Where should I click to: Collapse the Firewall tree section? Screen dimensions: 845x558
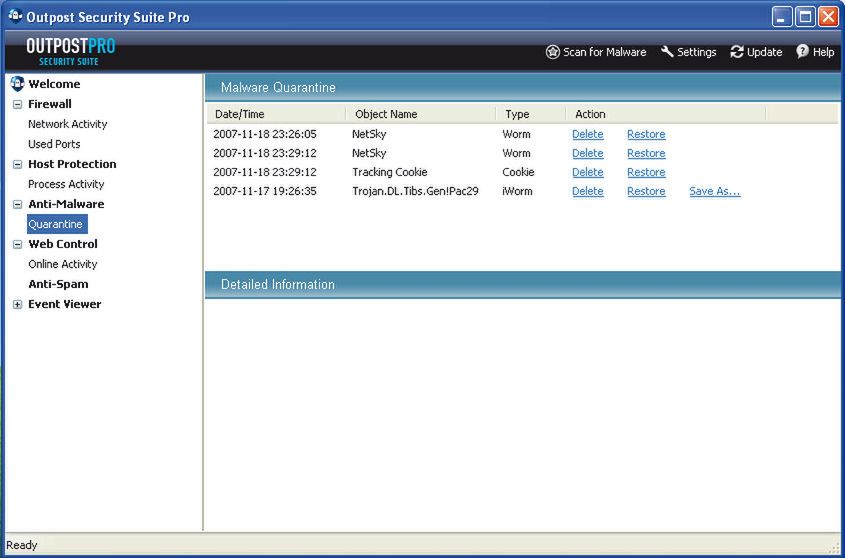[x=17, y=105]
